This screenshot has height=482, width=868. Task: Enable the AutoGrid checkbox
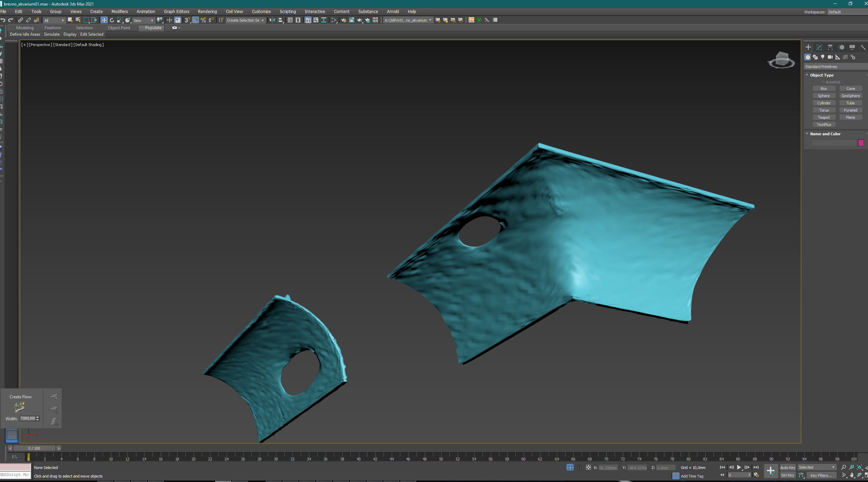click(x=823, y=82)
